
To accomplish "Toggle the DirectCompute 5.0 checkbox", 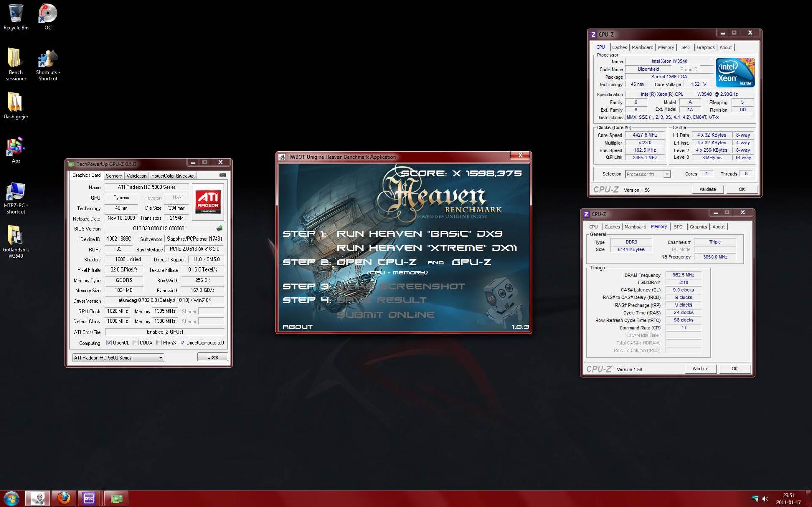I will click(182, 343).
